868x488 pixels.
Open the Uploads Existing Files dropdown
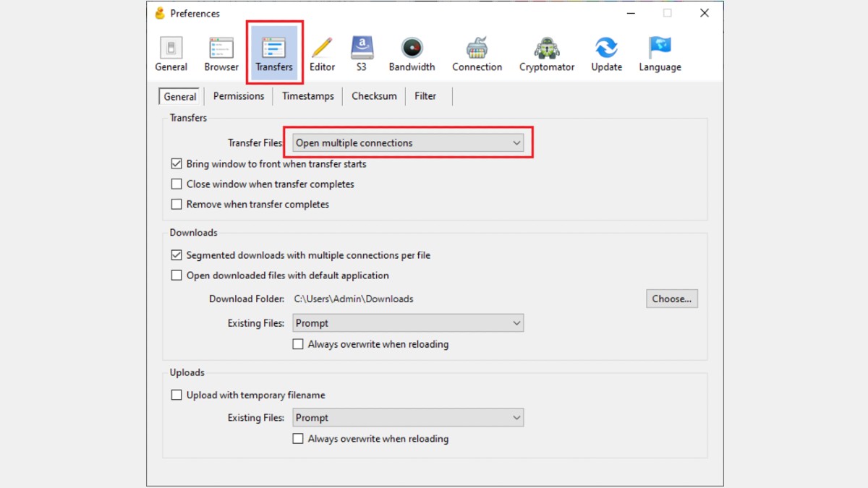[x=409, y=418]
